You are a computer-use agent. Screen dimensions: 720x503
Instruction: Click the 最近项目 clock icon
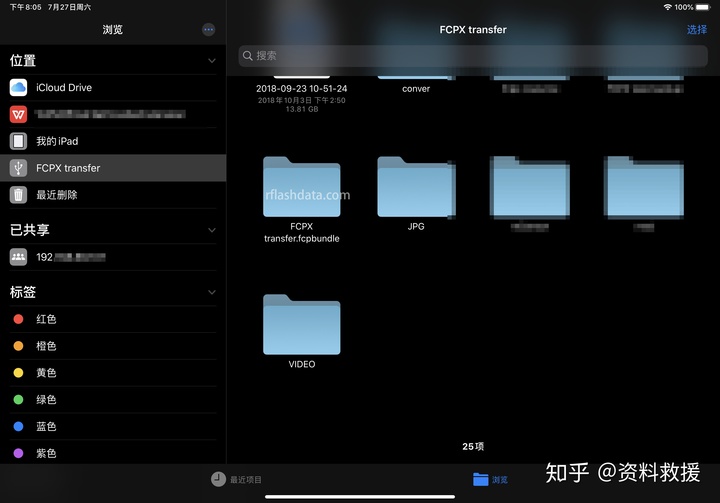coord(219,479)
